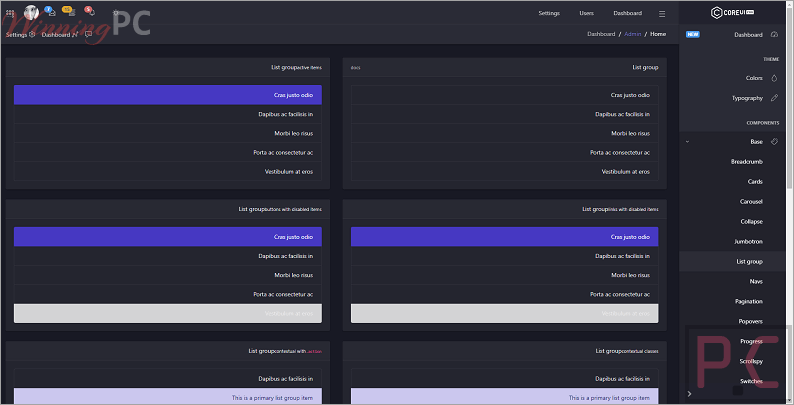794x405 pixels.
Task: Click Cras justo odio in List group card
Action: (x=504, y=95)
